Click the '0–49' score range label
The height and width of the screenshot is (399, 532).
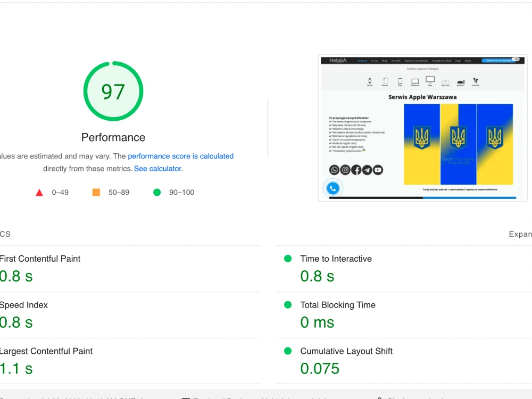60,193
